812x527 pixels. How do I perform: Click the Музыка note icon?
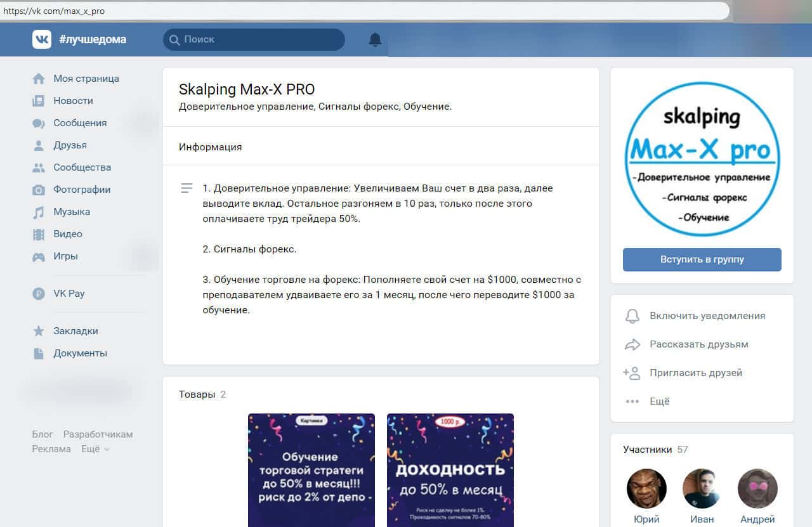tap(39, 212)
